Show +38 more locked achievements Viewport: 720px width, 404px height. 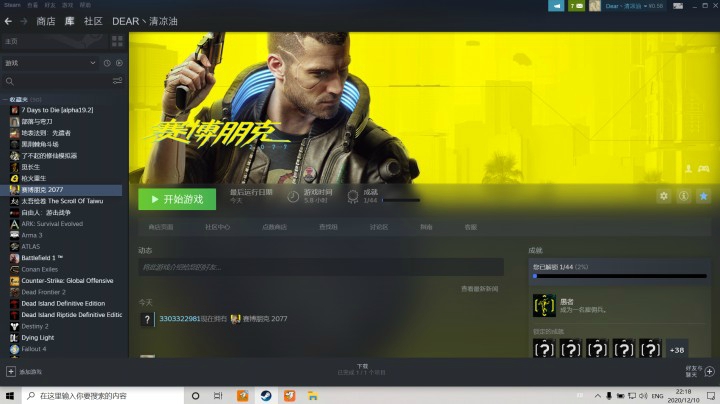point(677,350)
